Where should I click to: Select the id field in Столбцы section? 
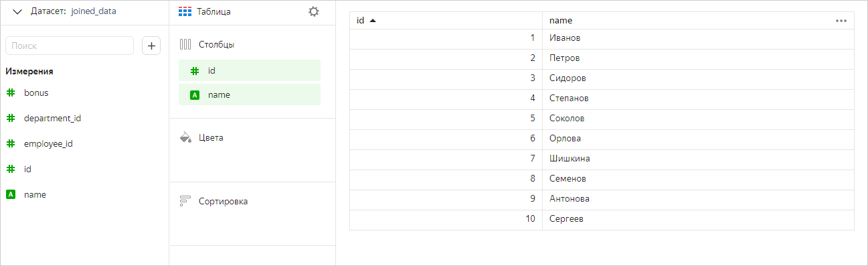pos(250,70)
